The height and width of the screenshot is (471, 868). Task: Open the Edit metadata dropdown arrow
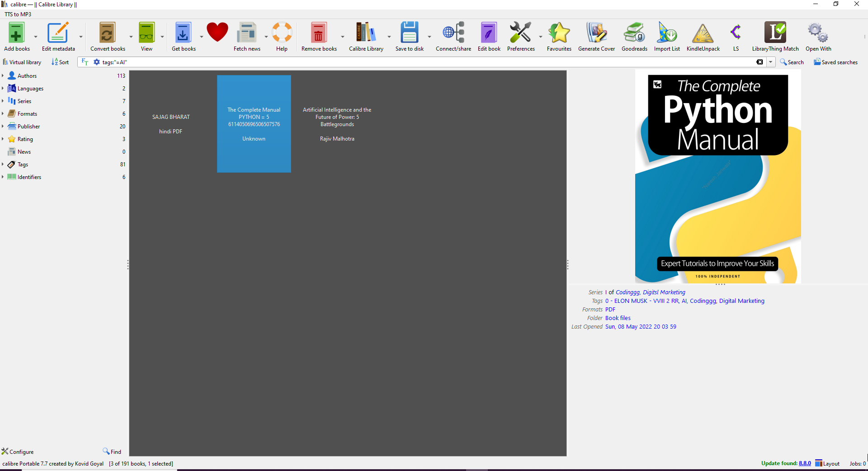81,37
